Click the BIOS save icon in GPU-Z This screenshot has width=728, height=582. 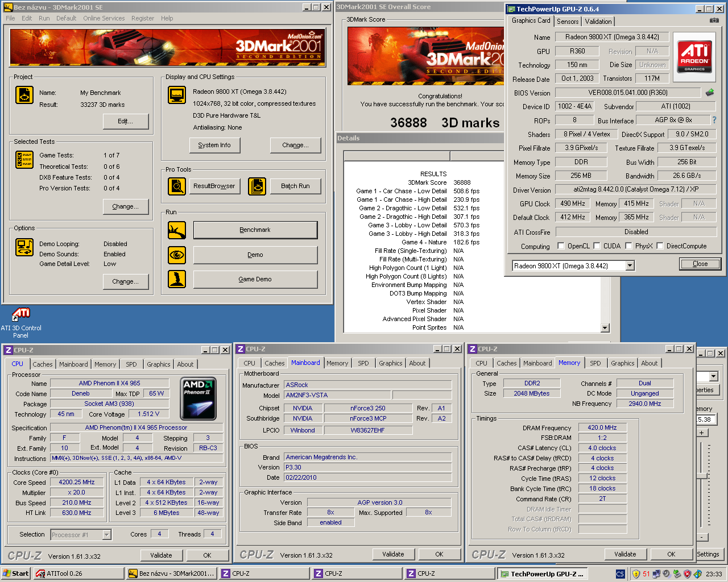pyautogui.click(x=710, y=92)
